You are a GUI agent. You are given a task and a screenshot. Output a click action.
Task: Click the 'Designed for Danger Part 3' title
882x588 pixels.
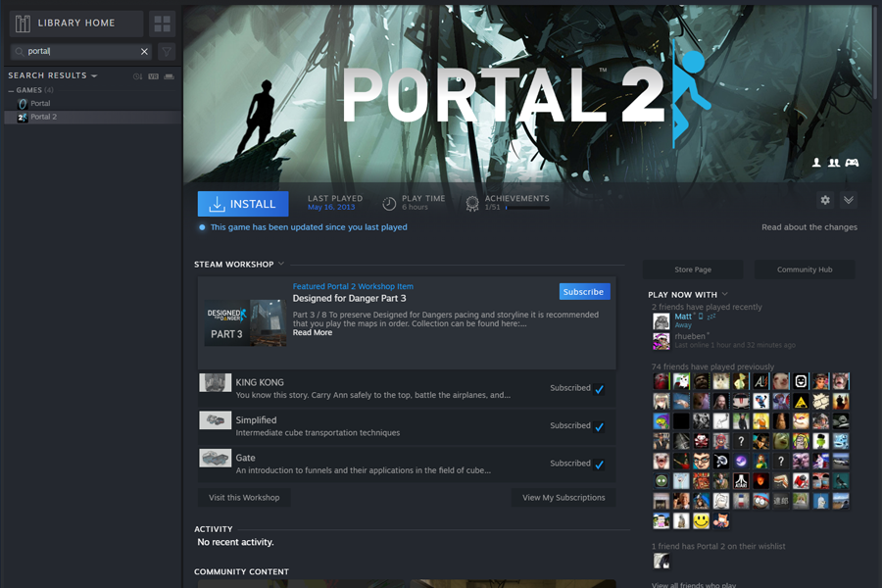349,298
